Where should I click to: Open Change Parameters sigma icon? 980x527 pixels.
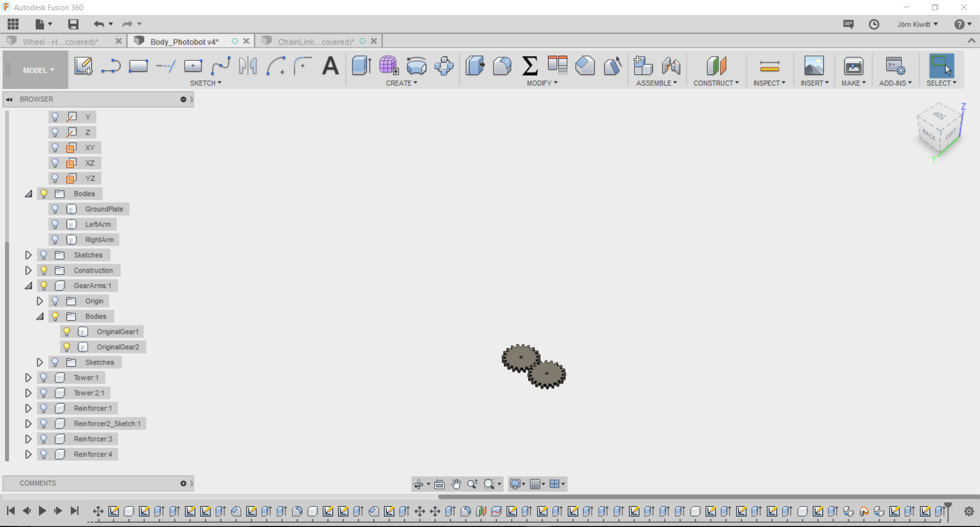[x=530, y=66]
